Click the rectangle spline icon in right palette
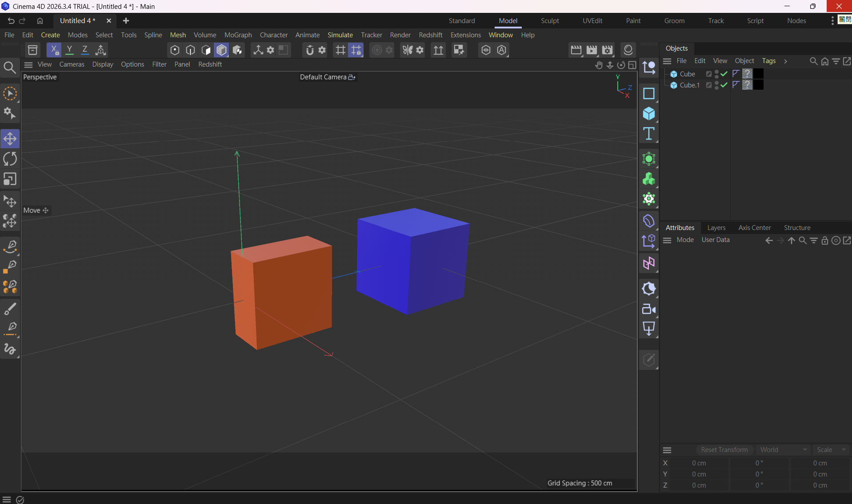This screenshot has width=852, height=504. coord(649,94)
